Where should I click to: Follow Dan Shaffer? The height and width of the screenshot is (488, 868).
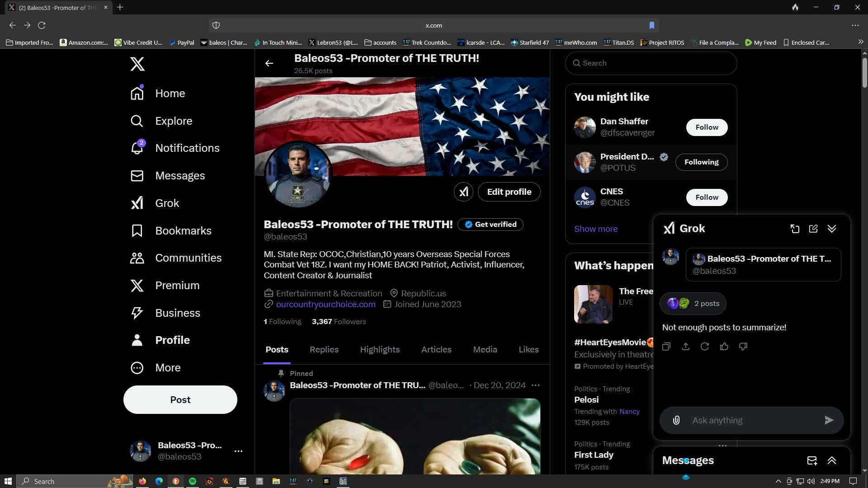pos(707,127)
